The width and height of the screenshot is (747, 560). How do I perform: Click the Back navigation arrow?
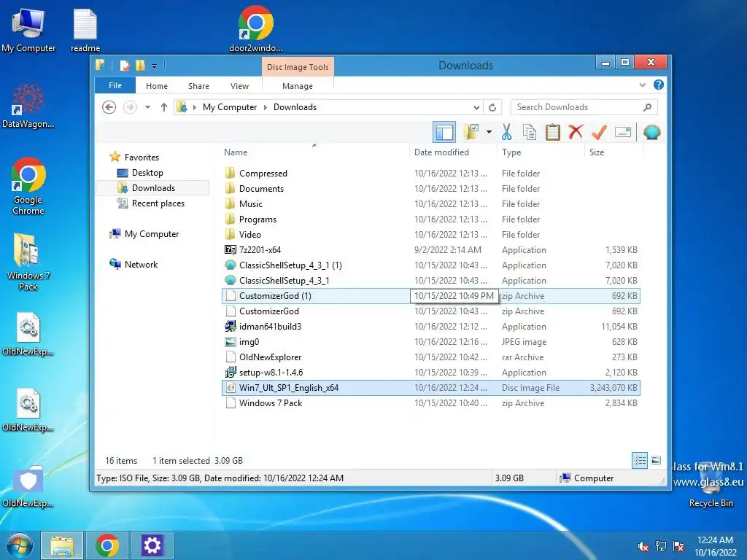pyautogui.click(x=109, y=107)
